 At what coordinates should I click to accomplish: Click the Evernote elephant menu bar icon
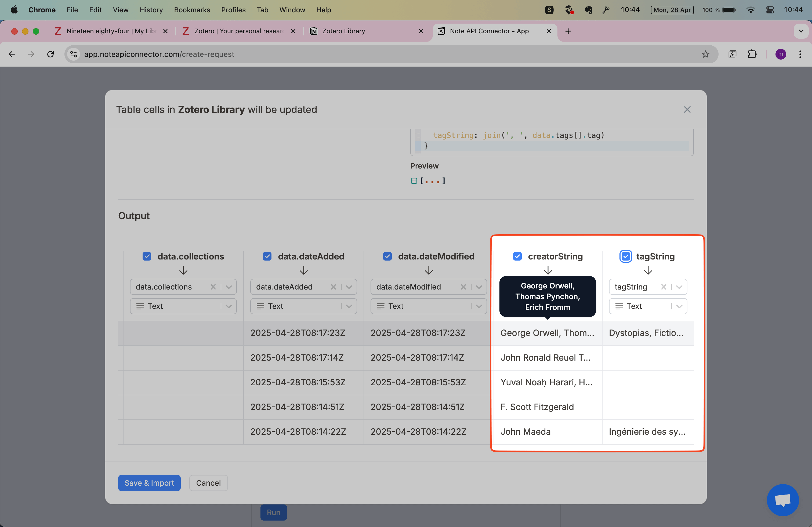point(588,10)
